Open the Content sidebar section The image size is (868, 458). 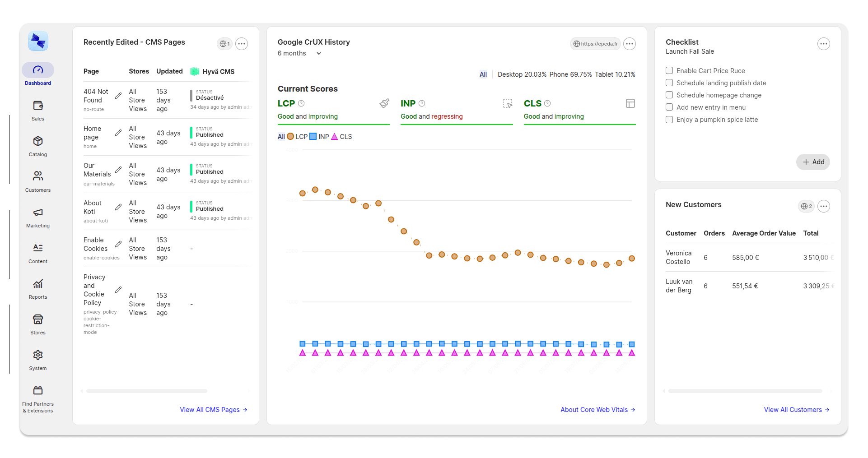tap(38, 253)
